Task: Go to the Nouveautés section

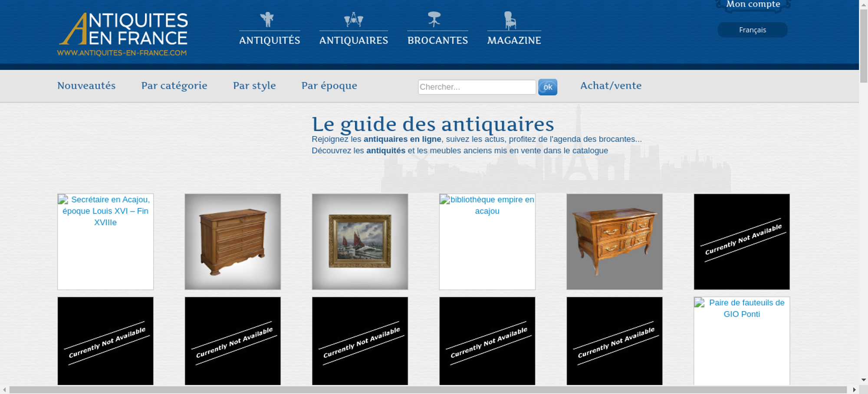Action: coord(86,86)
